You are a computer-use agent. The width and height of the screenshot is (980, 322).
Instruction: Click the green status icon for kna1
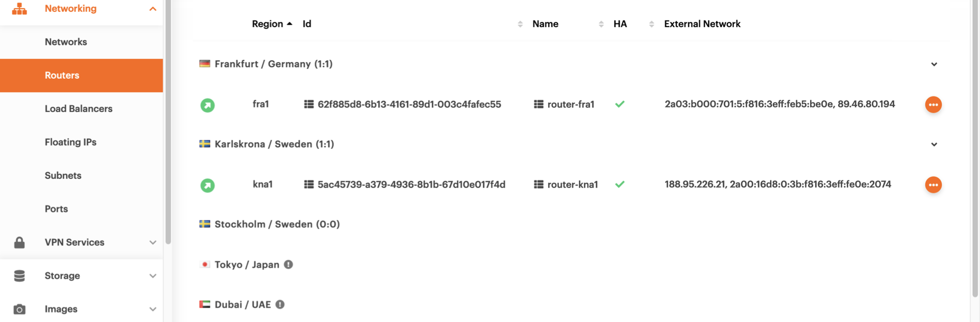[207, 185]
